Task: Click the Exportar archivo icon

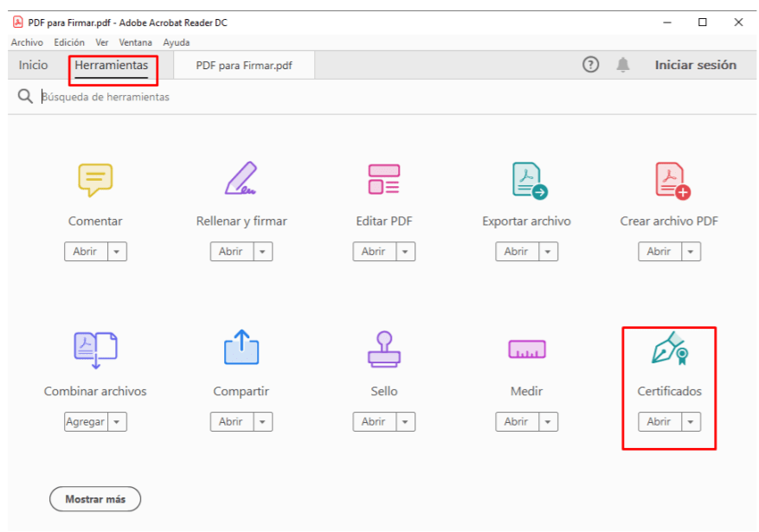Action: 527,180
